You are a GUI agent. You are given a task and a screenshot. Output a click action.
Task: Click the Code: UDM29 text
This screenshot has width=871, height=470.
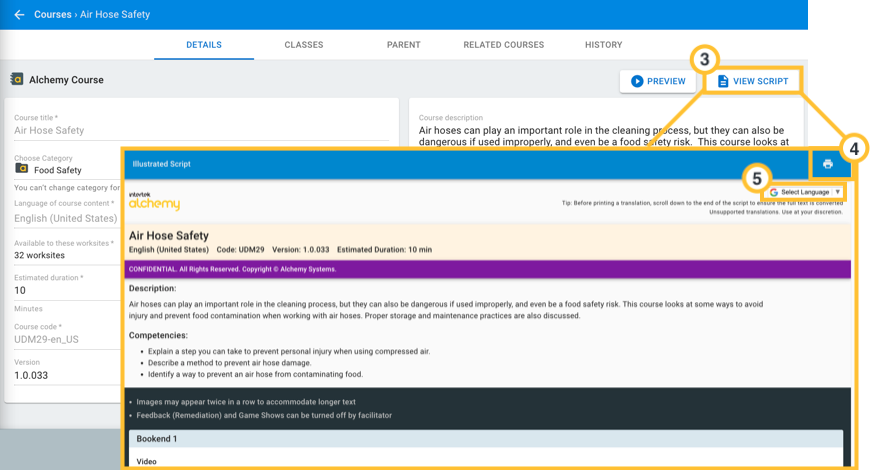pos(241,250)
